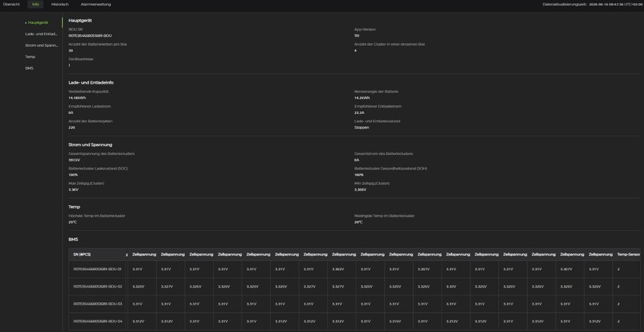This screenshot has width=644, height=332.
Task: Click the SN (4PCS) column header
Action: coord(82,254)
